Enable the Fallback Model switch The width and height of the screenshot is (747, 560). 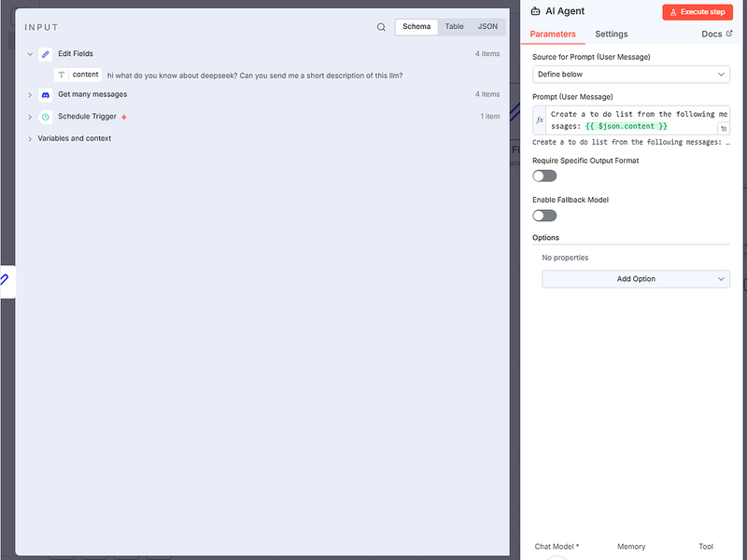coord(544,216)
